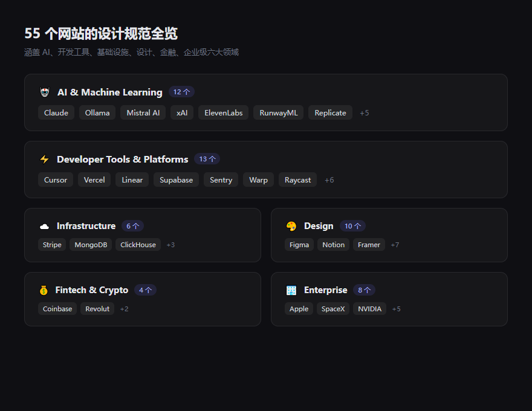Select the Cursor tag
The width and height of the screenshot is (532, 411).
(x=56, y=180)
